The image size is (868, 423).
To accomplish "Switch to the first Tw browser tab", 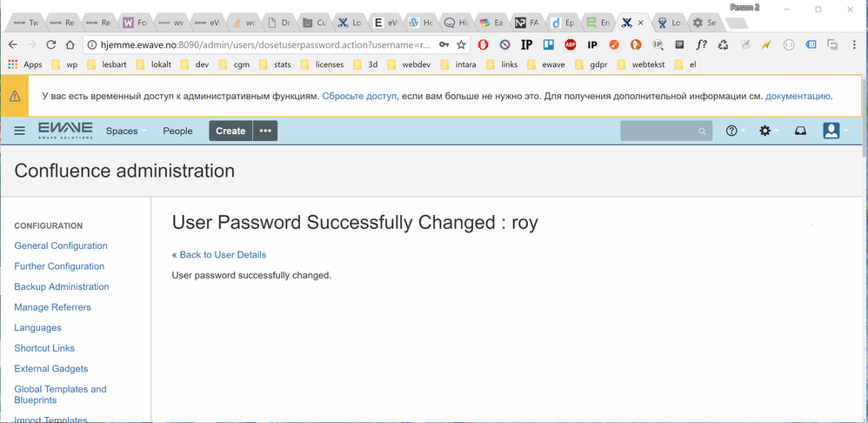I will (x=28, y=23).
